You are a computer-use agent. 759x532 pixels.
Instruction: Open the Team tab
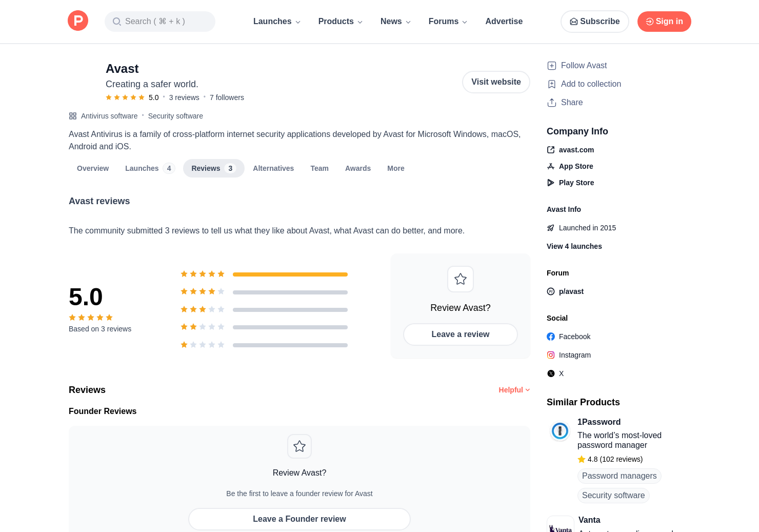click(x=319, y=168)
